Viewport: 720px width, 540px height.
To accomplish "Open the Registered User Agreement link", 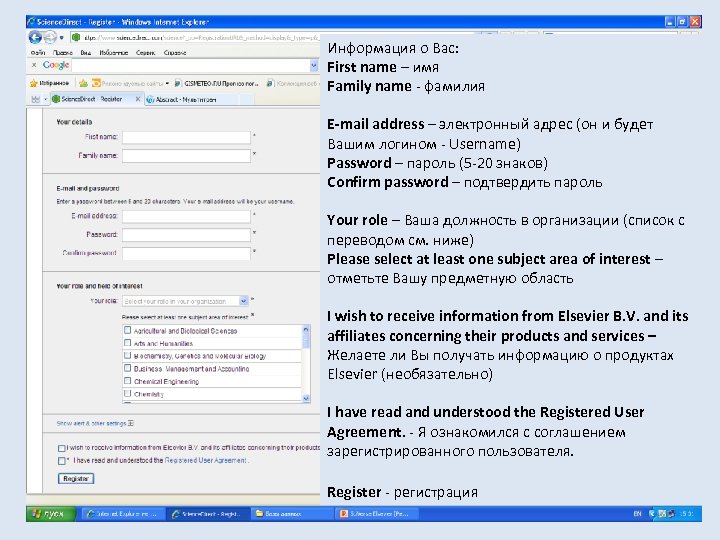I will point(206,460).
